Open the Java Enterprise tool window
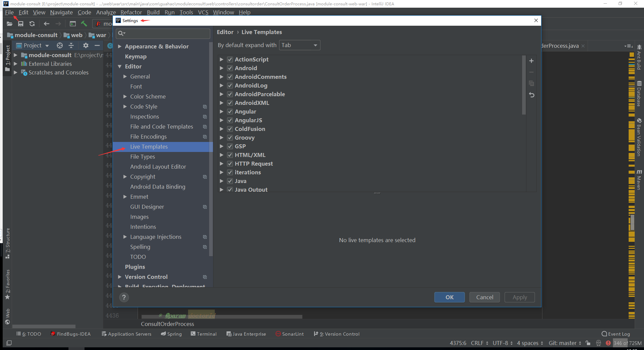Screen dimensions: 644x350 click(246, 334)
